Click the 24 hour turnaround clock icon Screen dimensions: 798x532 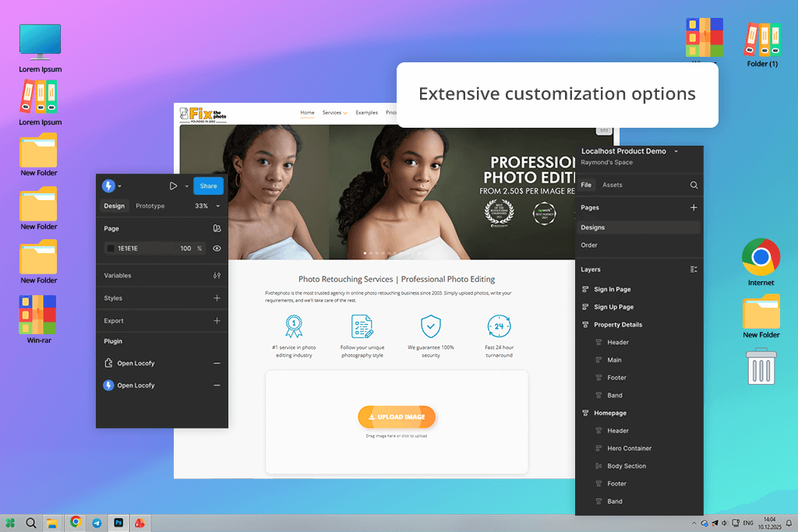[x=499, y=326]
